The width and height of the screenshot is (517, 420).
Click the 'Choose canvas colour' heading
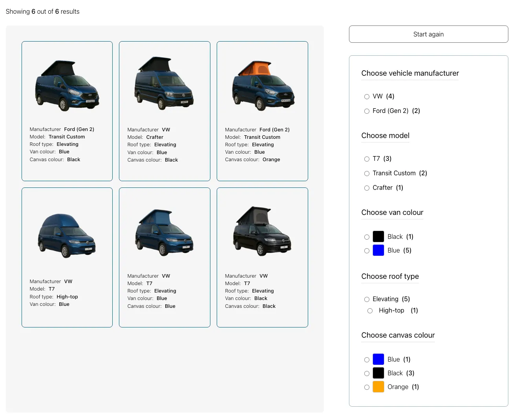click(x=398, y=335)
